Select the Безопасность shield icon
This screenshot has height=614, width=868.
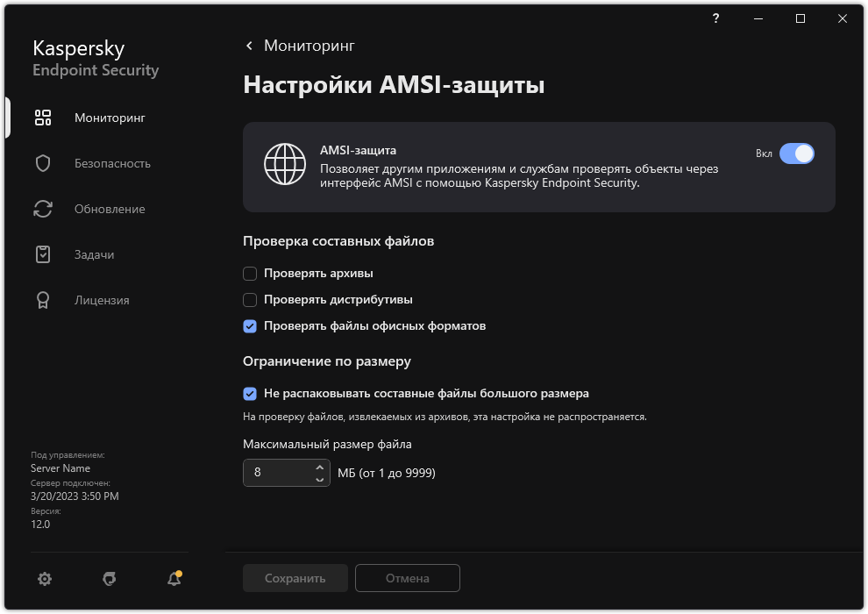pos(41,162)
